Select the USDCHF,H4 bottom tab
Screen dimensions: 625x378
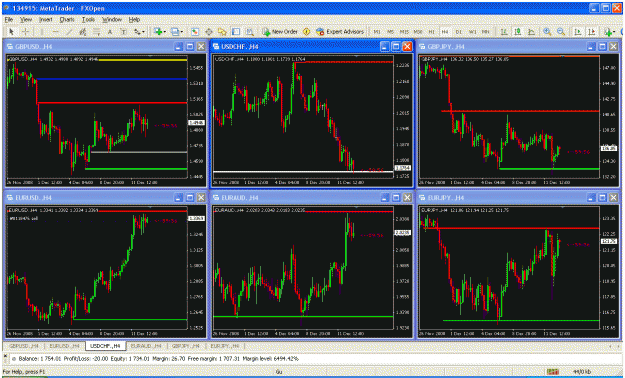point(106,346)
